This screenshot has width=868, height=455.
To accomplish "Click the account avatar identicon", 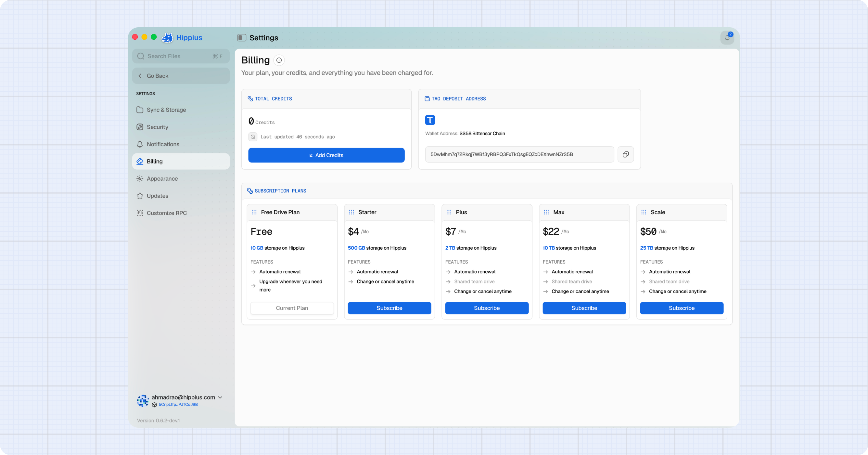I will tap(143, 401).
